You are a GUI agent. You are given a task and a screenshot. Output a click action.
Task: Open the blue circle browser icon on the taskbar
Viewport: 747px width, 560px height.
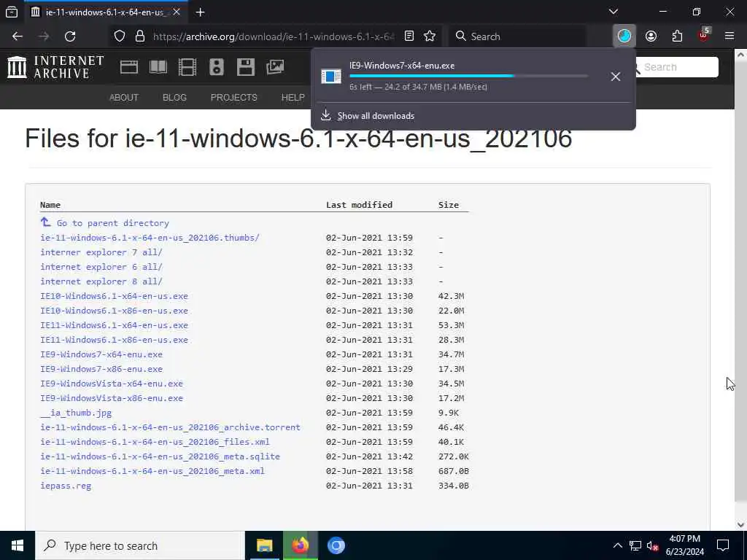pyautogui.click(x=336, y=545)
